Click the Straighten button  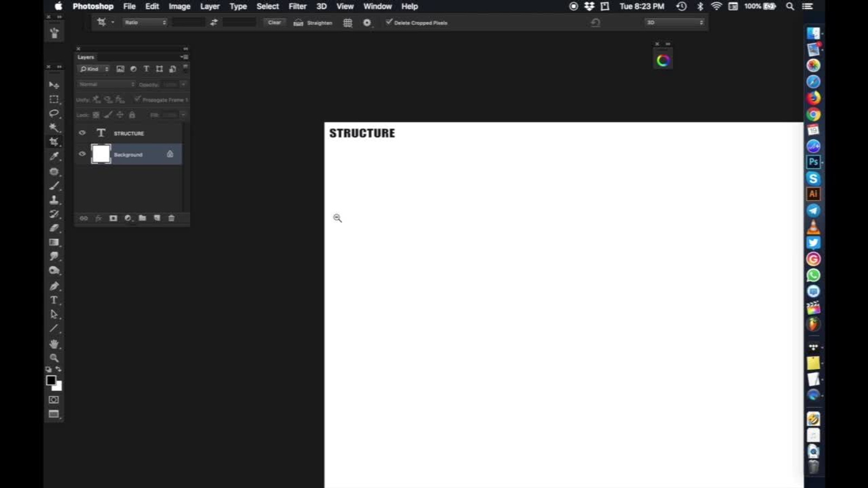[313, 23]
